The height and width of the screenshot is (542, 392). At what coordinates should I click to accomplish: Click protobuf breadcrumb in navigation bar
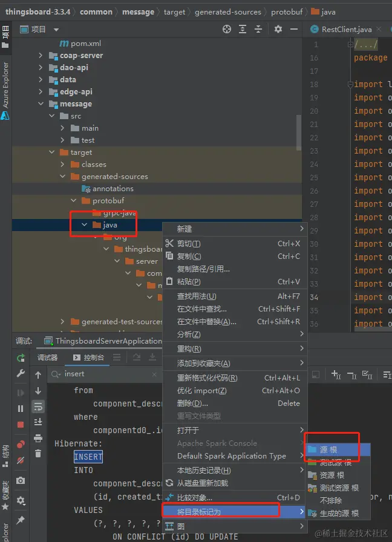[287, 12]
